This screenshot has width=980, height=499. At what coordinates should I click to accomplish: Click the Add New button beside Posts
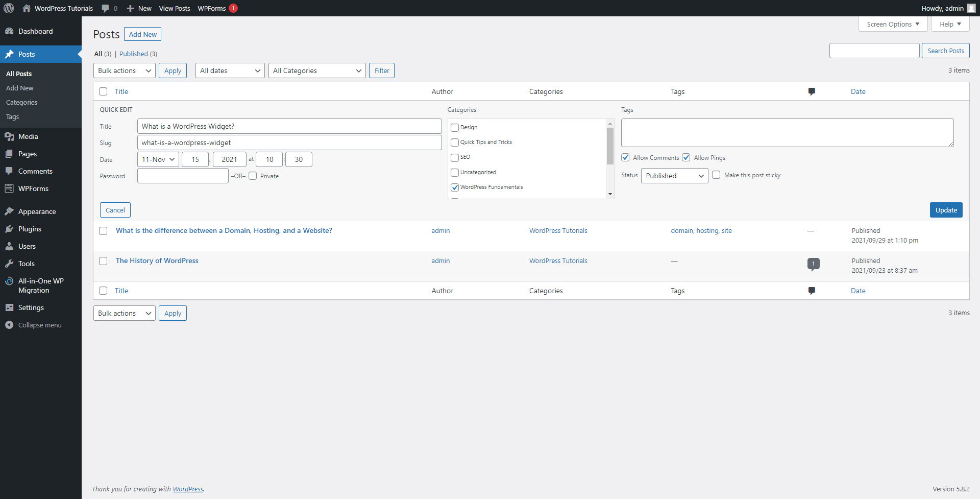143,34
